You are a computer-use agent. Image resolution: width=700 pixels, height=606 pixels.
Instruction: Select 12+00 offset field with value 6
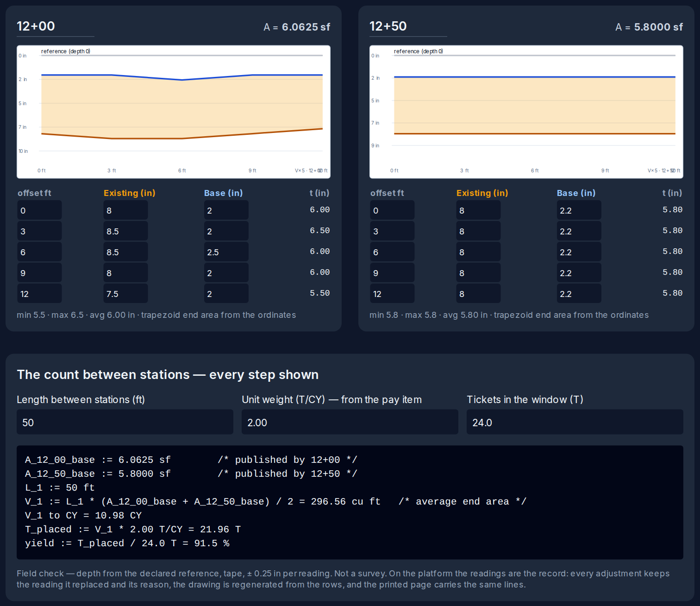pyautogui.click(x=39, y=252)
